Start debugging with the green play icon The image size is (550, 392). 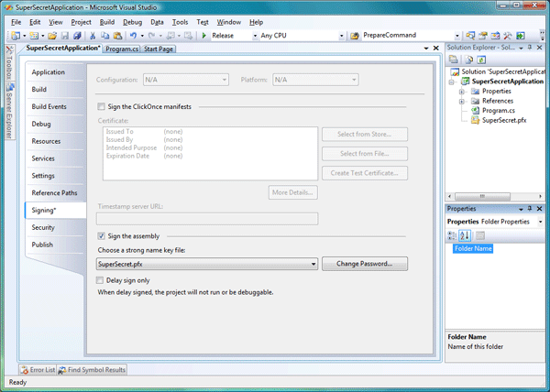[204, 36]
